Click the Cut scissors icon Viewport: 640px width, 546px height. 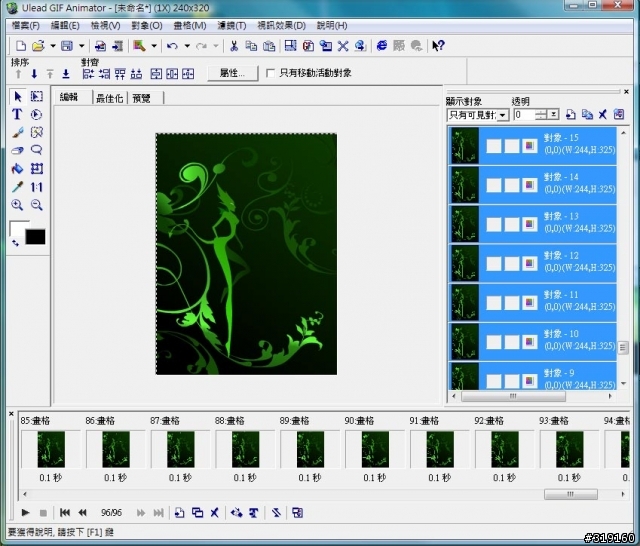tap(234, 46)
